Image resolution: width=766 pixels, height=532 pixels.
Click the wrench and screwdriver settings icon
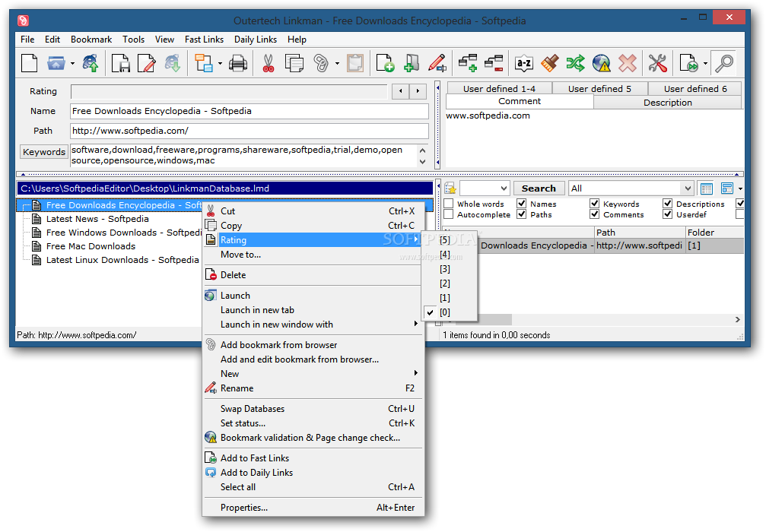[657, 63]
